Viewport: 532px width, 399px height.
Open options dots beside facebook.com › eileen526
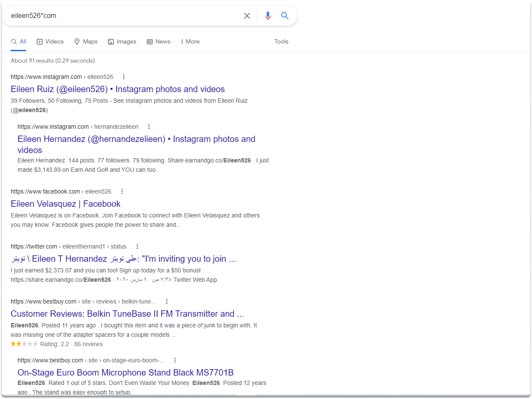pyautogui.click(x=122, y=191)
